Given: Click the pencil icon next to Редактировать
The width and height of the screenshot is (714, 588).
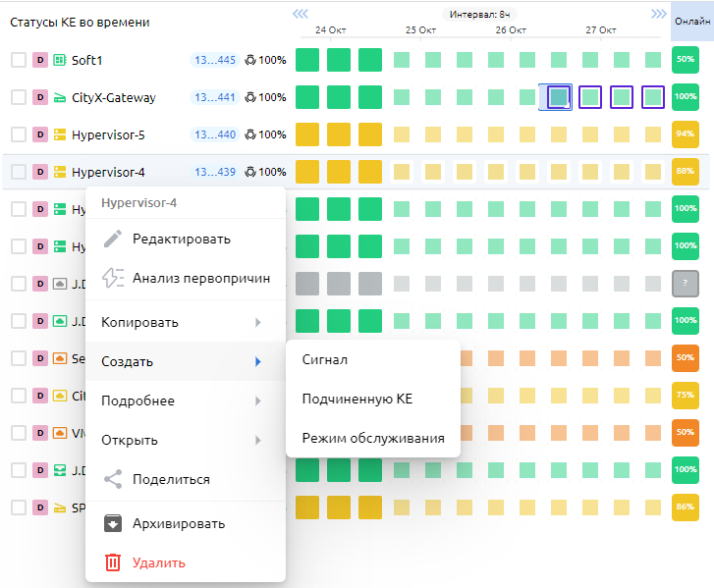Looking at the screenshot, I should click(x=113, y=239).
